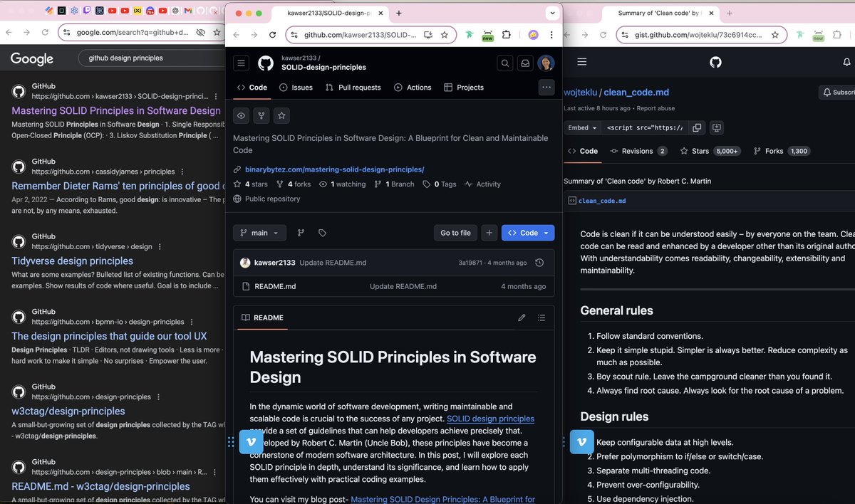Reload github.com page in middle browser window
The image size is (855, 504).
272,35
